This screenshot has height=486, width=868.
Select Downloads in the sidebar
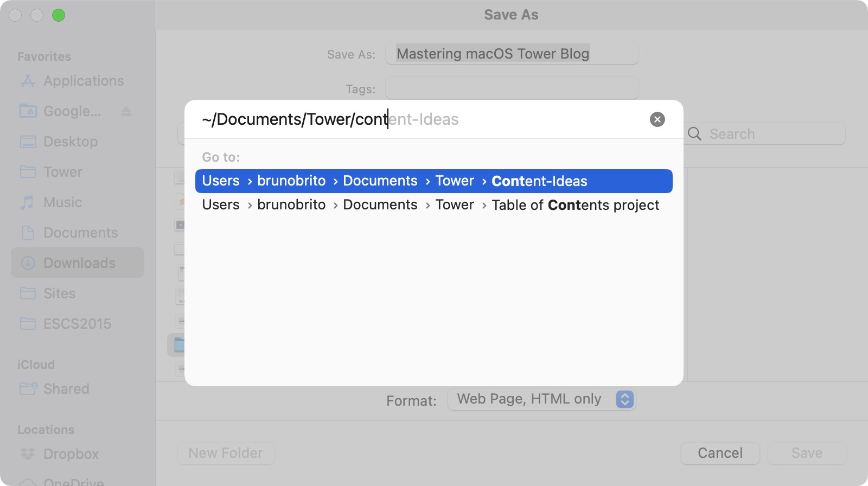pos(79,263)
